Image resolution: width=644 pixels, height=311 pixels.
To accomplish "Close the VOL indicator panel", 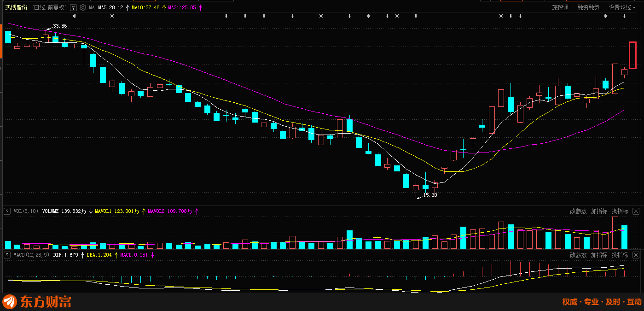I will (x=636, y=211).
